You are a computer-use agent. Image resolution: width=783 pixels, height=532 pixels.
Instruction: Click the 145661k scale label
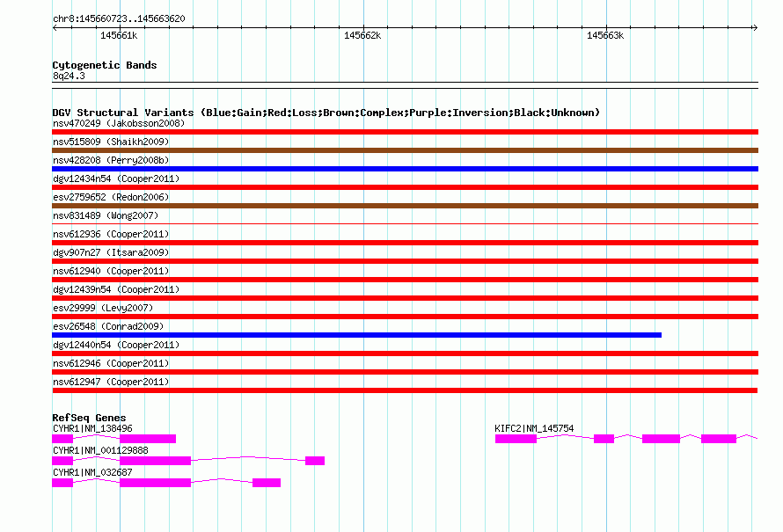tap(119, 35)
